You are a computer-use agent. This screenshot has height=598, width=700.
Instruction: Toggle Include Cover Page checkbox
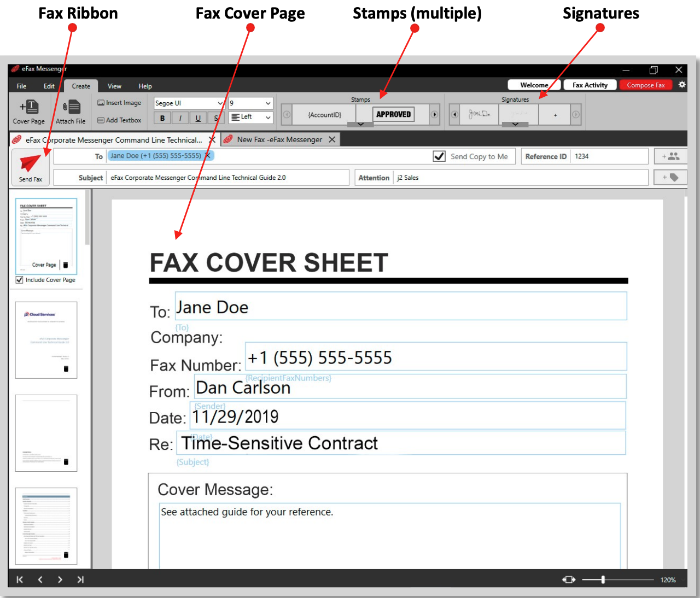click(x=19, y=280)
